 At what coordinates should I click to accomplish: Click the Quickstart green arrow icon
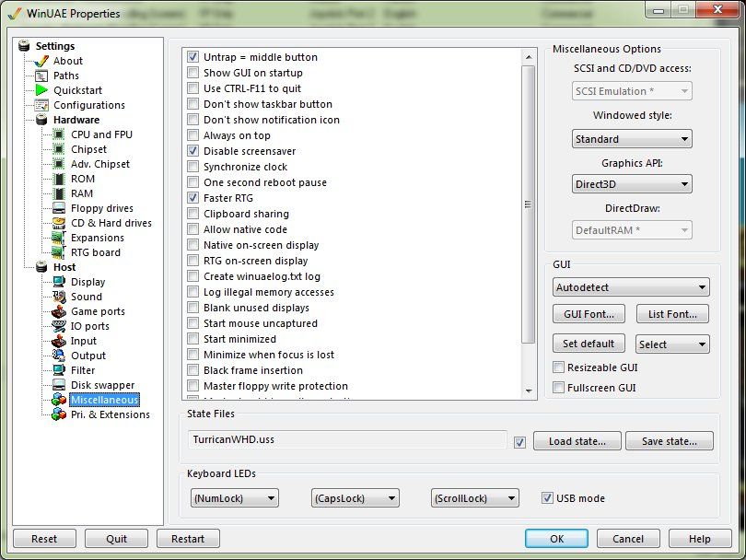click(41, 90)
